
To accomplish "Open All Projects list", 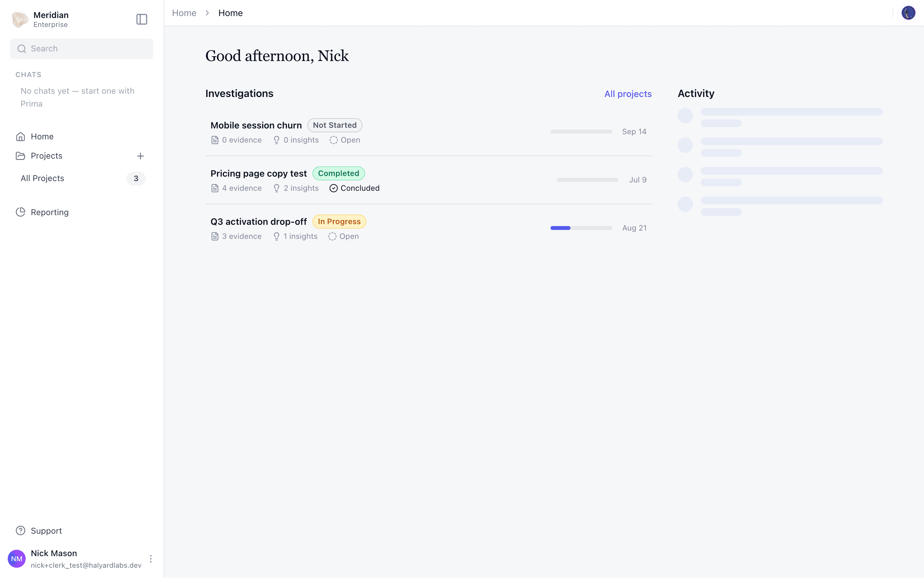I will (x=82, y=179).
